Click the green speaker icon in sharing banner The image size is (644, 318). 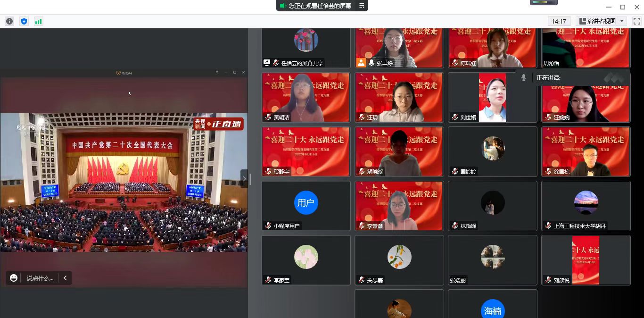point(282,6)
